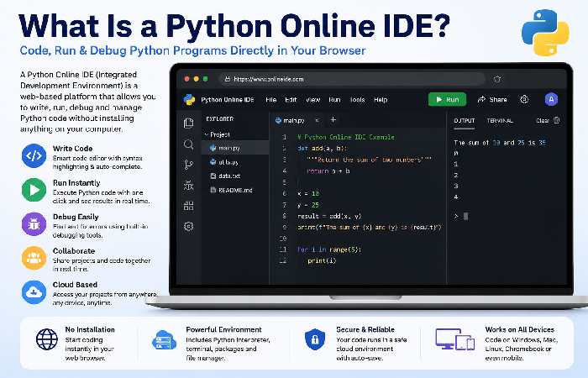
Task: Click the No Installation globe icon
Action: click(x=47, y=339)
